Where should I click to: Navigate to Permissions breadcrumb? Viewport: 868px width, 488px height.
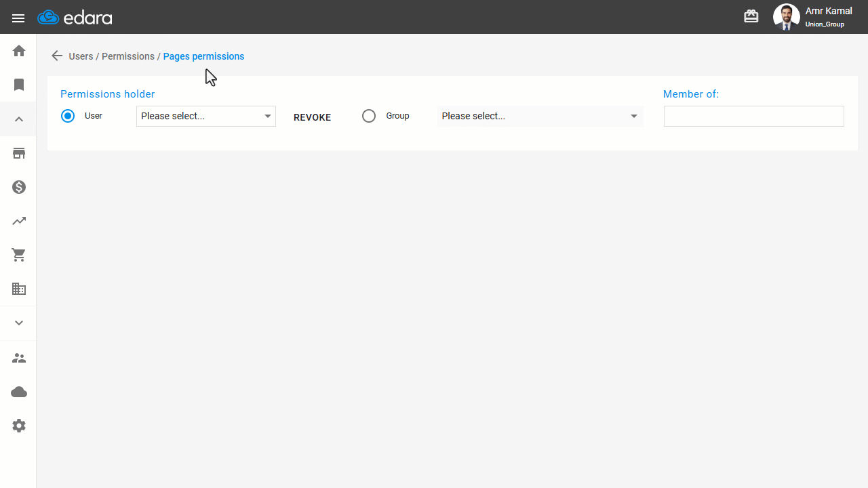[128, 56]
